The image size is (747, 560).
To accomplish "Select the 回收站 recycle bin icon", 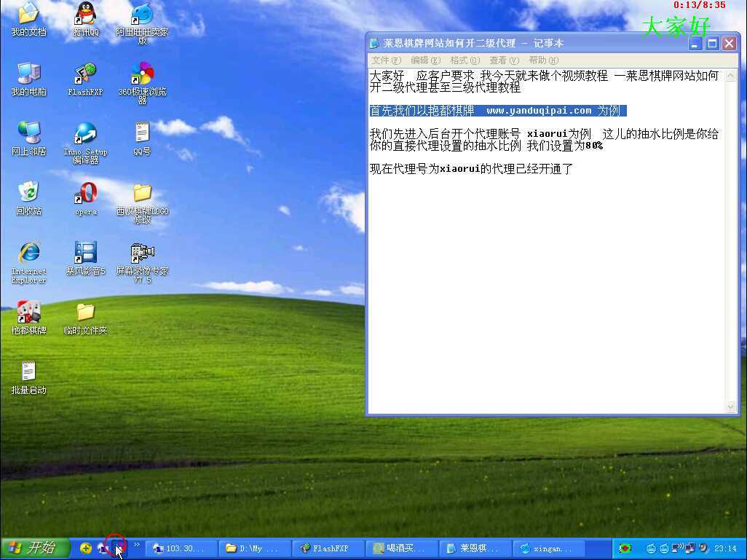I will click(28, 194).
